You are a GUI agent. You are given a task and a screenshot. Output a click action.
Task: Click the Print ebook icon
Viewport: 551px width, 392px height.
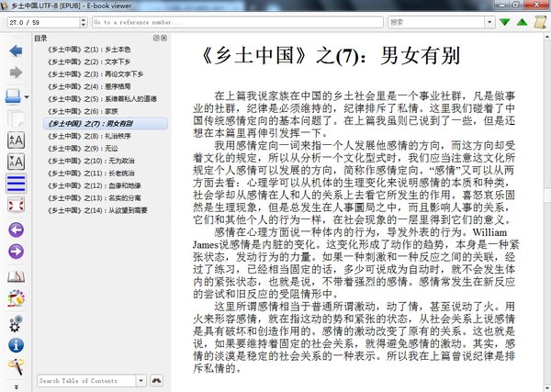(14, 96)
